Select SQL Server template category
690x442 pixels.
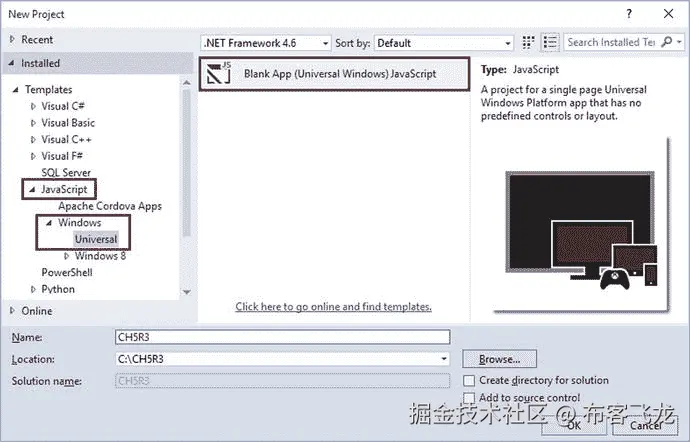pyautogui.click(x=66, y=173)
